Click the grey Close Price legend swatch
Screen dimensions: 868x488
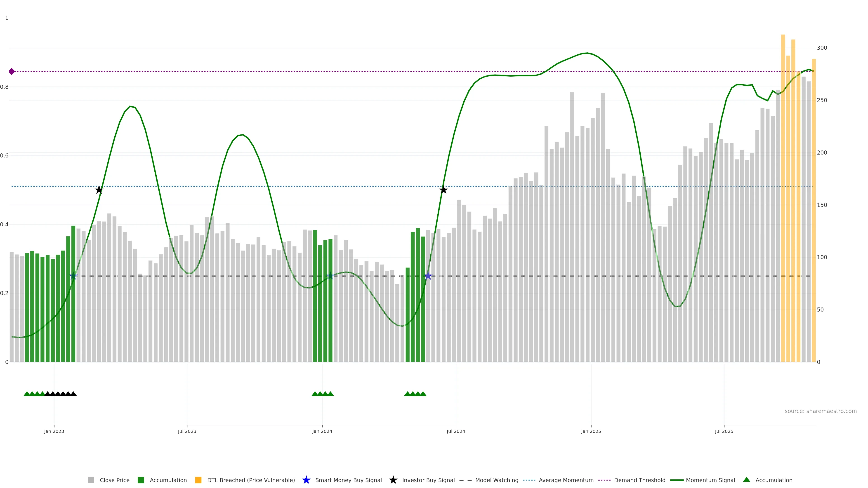pos(91,480)
